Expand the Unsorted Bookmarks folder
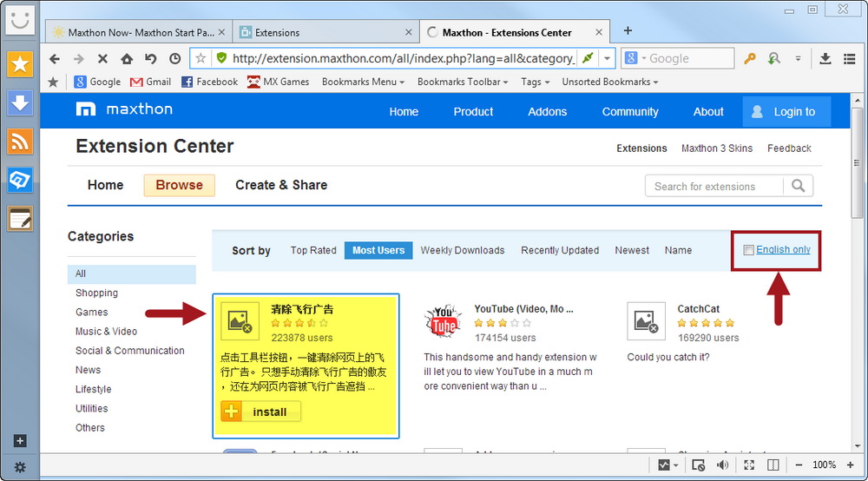The height and width of the screenshot is (481, 868). click(610, 82)
